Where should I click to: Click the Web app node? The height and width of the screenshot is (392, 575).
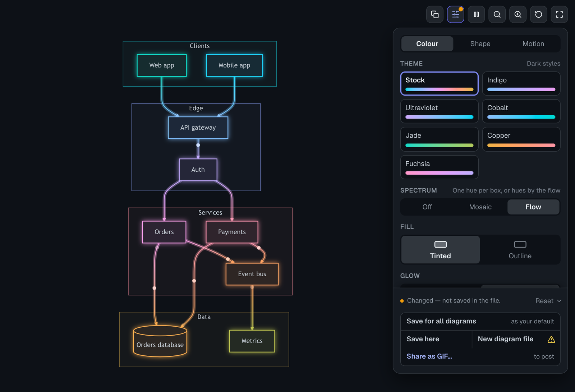tap(162, 65)
